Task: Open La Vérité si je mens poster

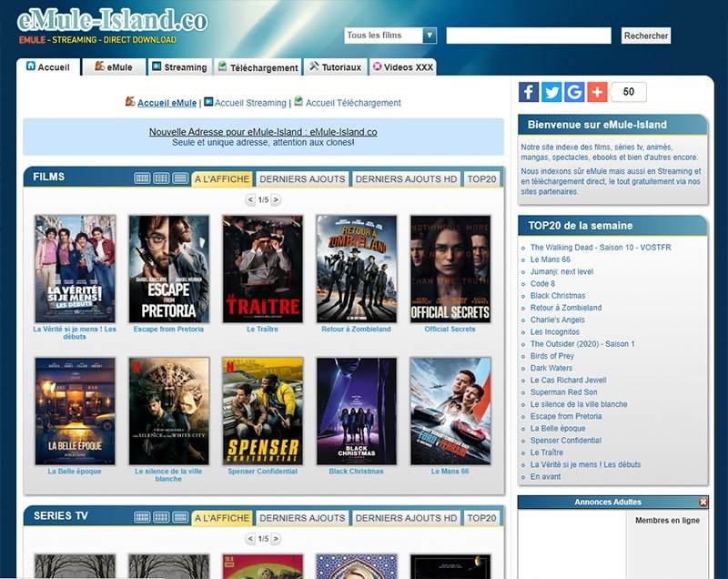Action: tap(75, 269)
